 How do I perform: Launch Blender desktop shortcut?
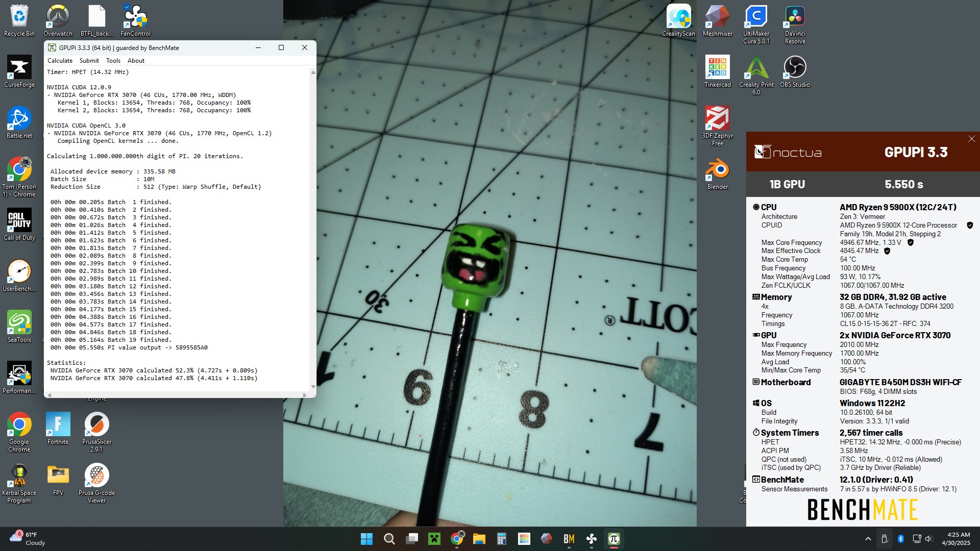[717, 173]
